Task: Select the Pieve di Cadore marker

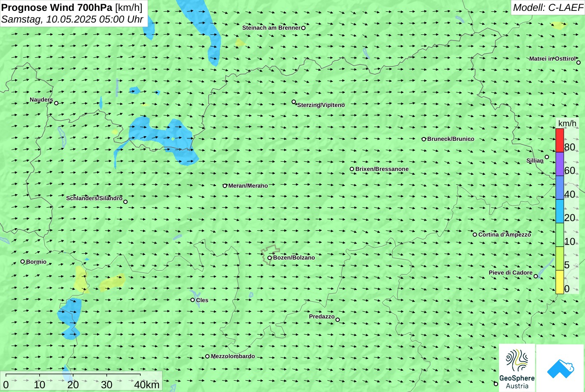Action: click(x=536, y=276)
